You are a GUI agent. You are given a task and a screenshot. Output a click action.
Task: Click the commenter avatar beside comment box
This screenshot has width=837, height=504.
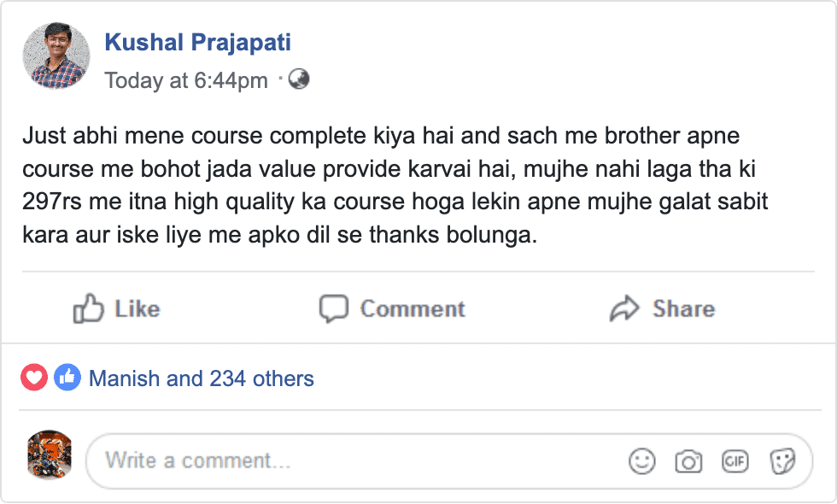click(x=50, y=454)
